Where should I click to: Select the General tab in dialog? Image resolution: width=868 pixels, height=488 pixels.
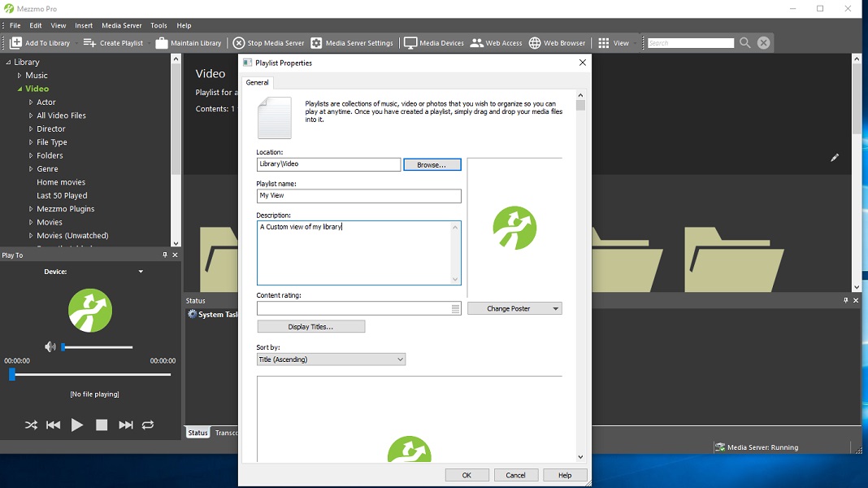click(x=257, y=82)
